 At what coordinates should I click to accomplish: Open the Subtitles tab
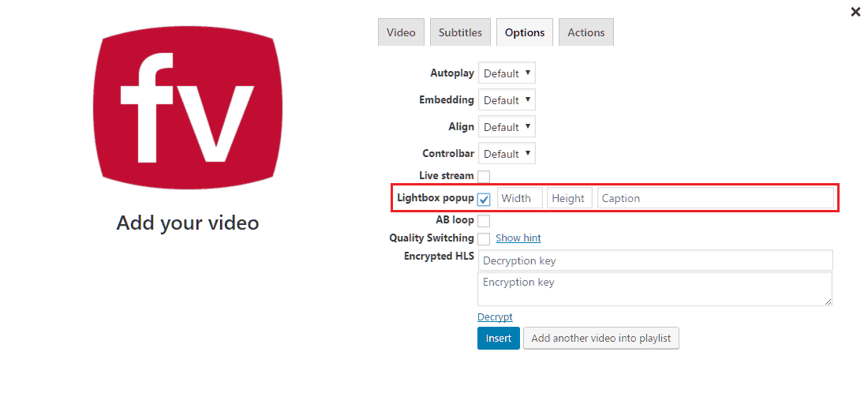click(460, 32)
